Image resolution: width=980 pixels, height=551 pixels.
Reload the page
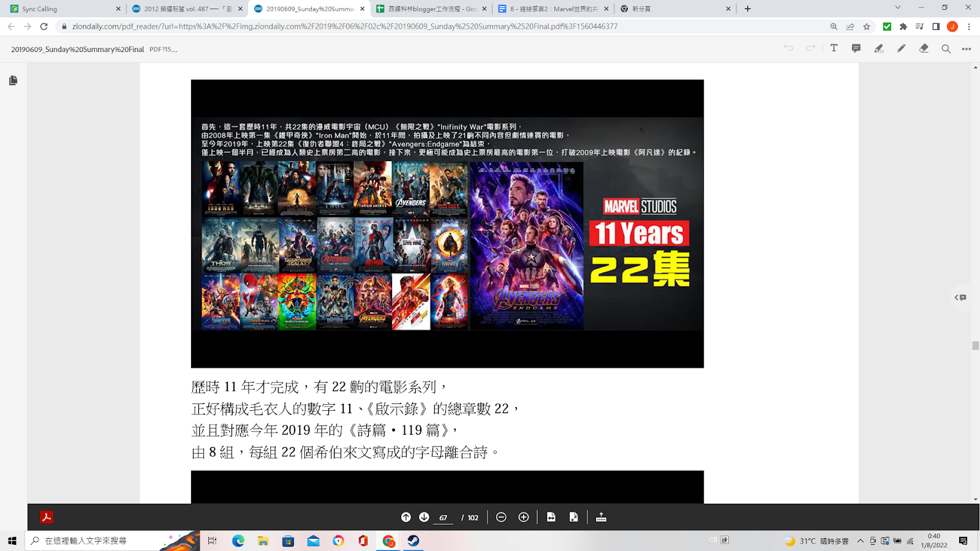click(x=43, y=26)
